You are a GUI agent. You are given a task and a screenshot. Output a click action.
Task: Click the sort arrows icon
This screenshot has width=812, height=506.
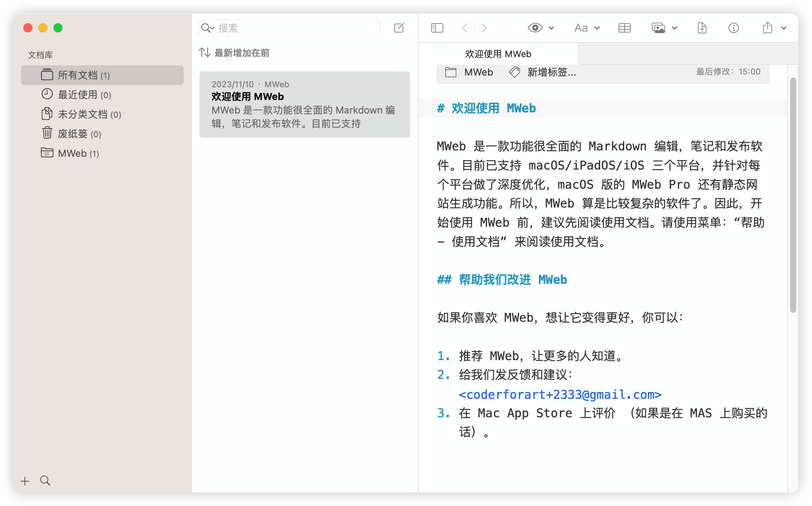point(205,53)
